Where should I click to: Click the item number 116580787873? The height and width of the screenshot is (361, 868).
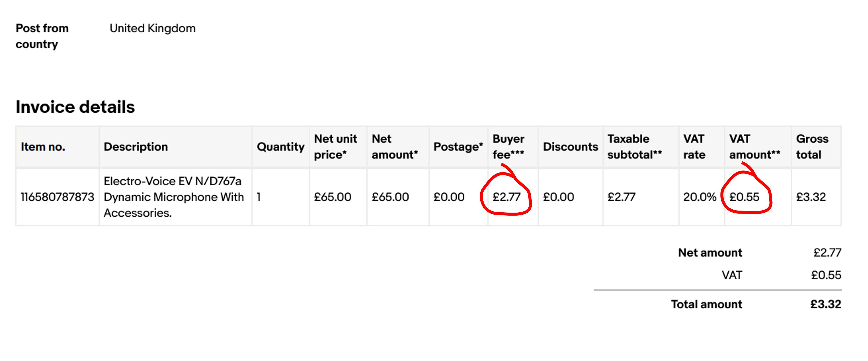point(57,197)
